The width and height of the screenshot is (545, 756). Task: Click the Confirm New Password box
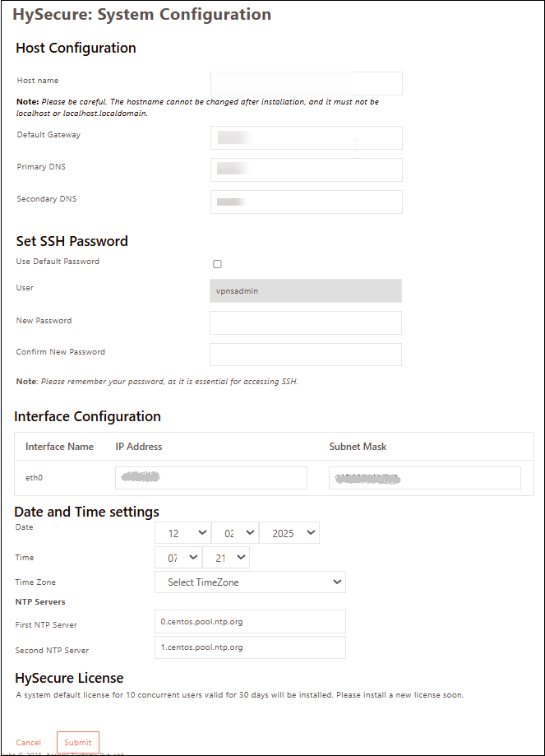305,355
